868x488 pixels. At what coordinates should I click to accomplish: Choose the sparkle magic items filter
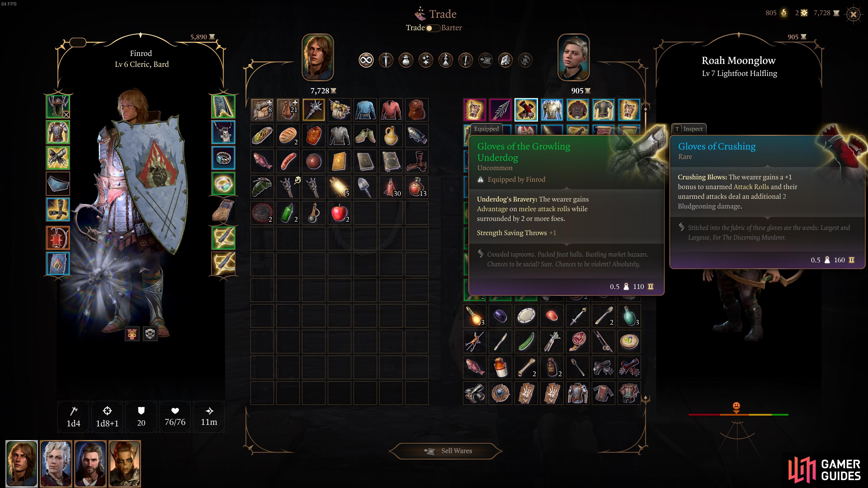pyautogui.click(x=426, y=60)
